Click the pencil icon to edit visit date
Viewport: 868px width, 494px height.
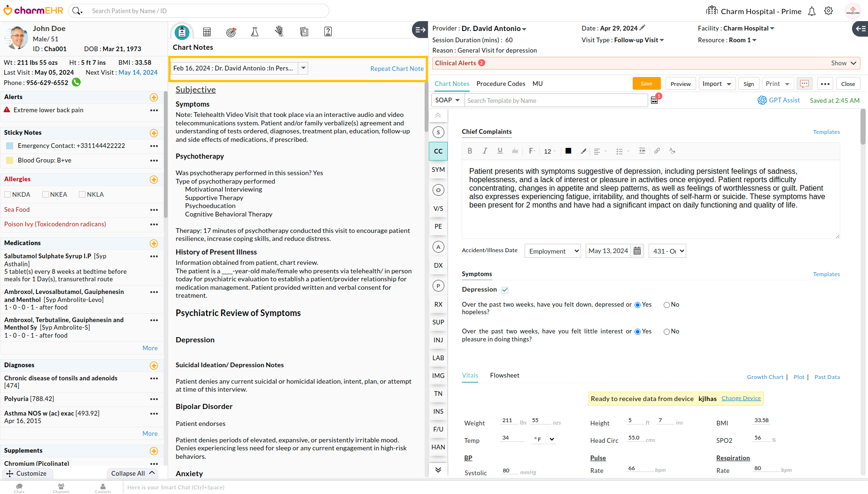tap(643, 28)
